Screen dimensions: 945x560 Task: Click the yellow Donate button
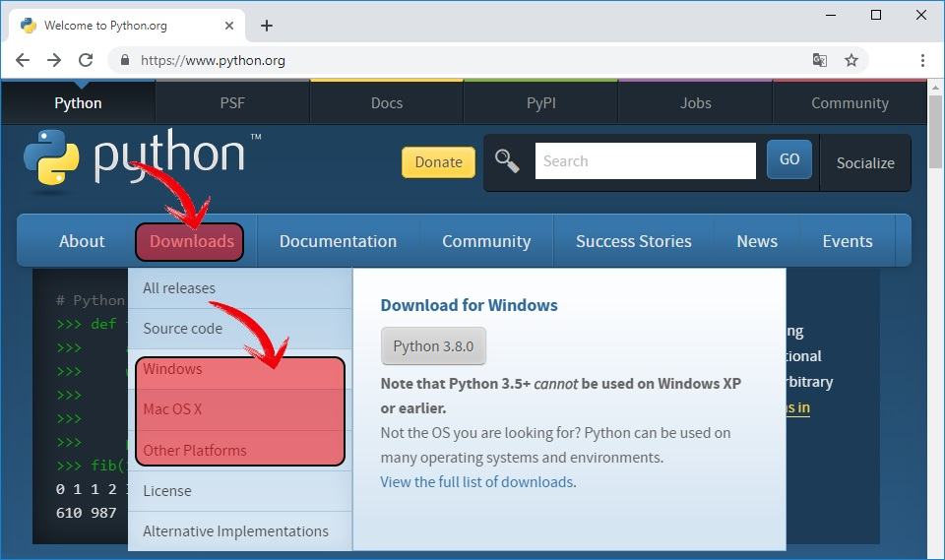[438, 162]
